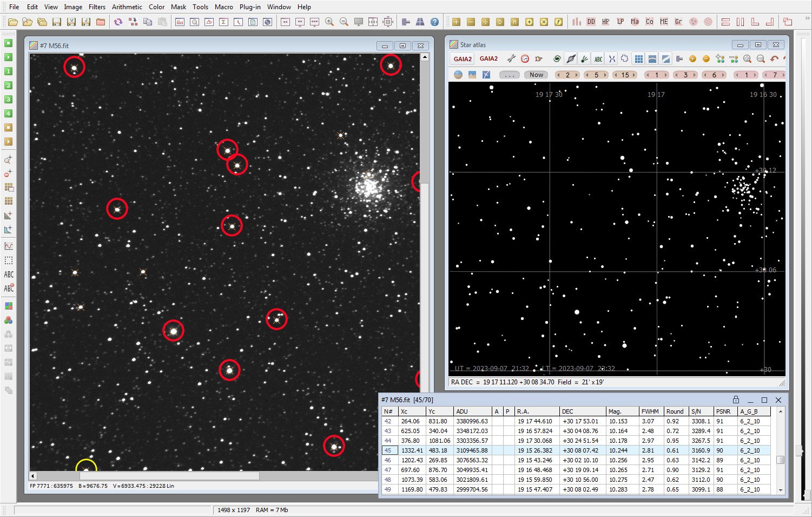
Task: Click the Mag. column header
Action: (x=622, y=411)
